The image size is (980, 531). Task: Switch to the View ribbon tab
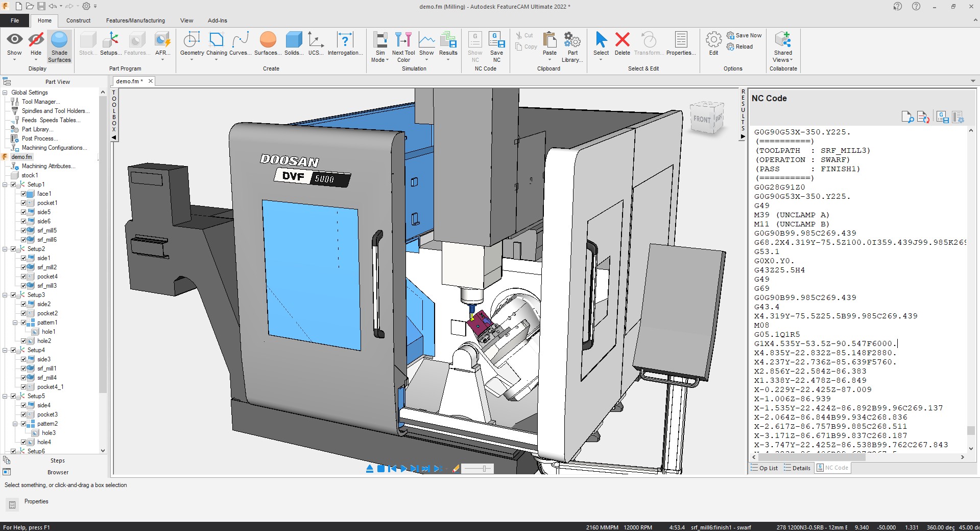coord(186,20)
